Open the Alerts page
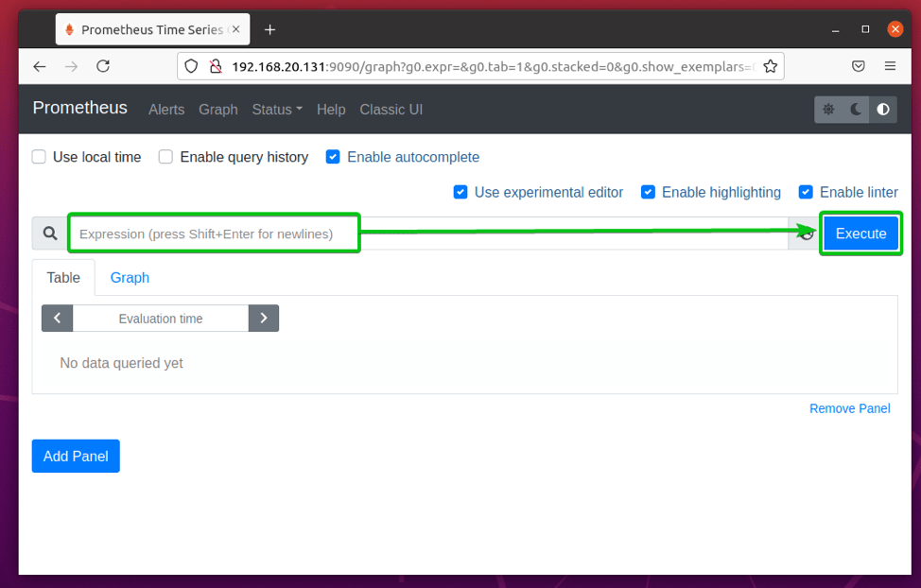The height and width of the screenshot is (588, 921). (x=166, y=110)
